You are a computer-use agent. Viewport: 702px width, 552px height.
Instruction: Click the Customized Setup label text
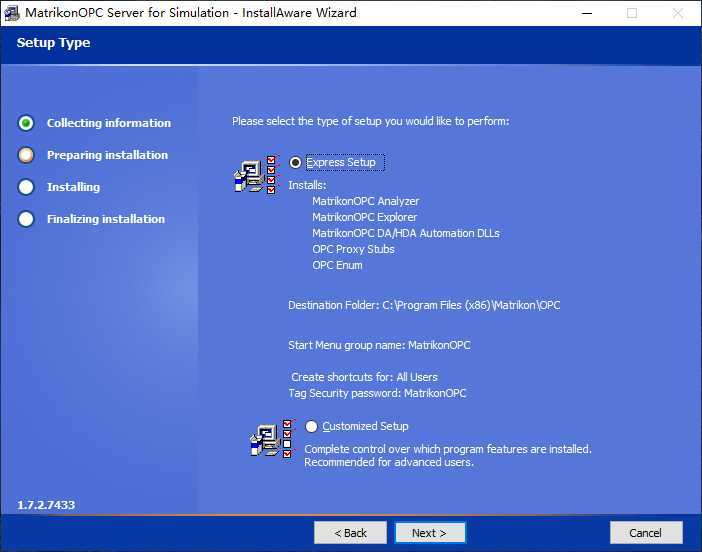tap(365, 426)
